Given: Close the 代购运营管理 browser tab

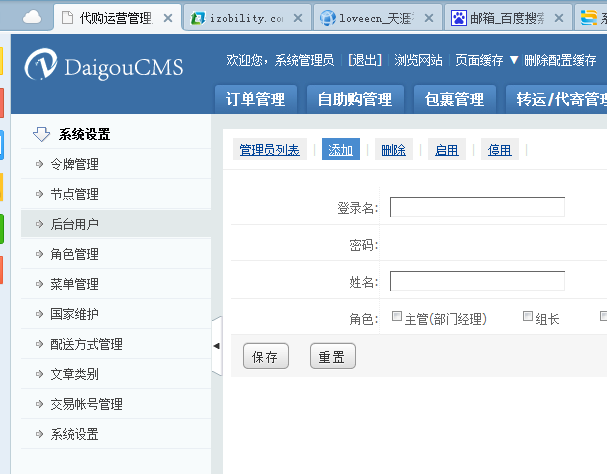Looking at the screenshot, I should pos(168,18).
